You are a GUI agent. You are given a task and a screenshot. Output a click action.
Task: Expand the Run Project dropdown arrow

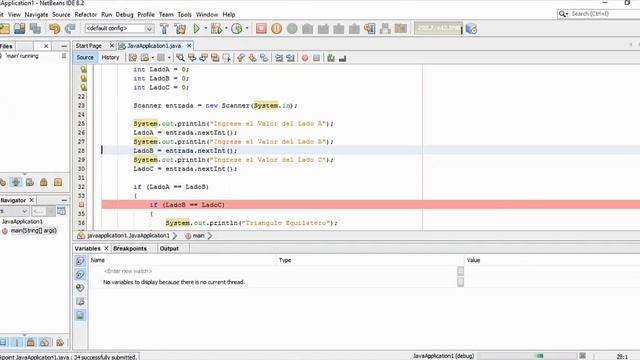(x=205, y=29)
